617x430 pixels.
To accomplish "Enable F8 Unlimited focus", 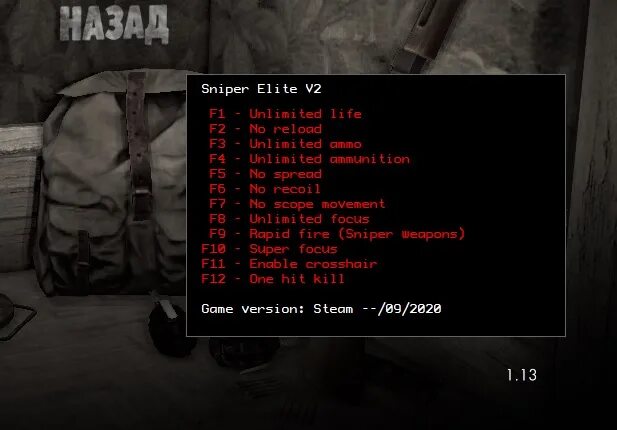I will pyautogui.click(x=289, y=219).
